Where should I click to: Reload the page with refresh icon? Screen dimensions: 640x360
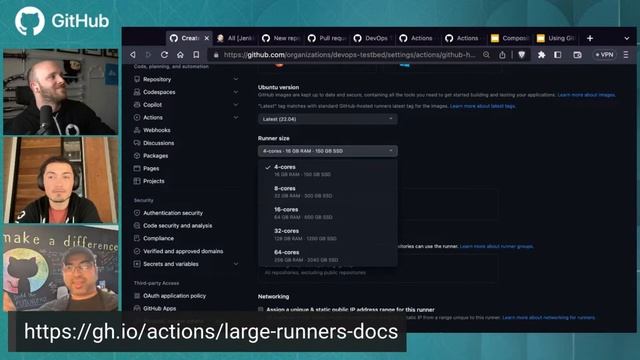(x=164, y=55)
